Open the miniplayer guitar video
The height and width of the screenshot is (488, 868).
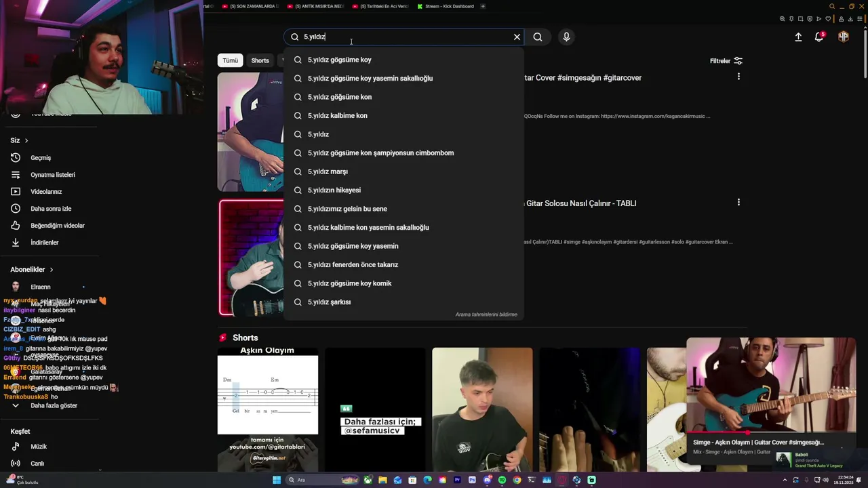point(771,384)
